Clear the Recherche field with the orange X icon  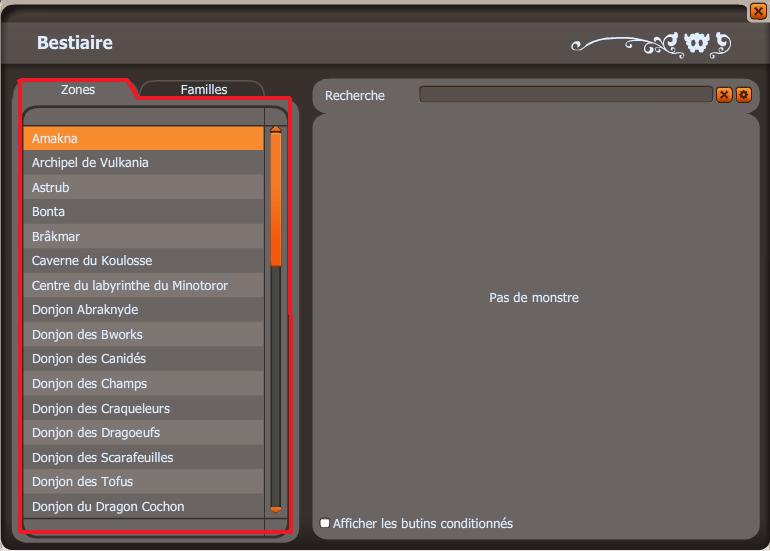click(x=724, y=95)
